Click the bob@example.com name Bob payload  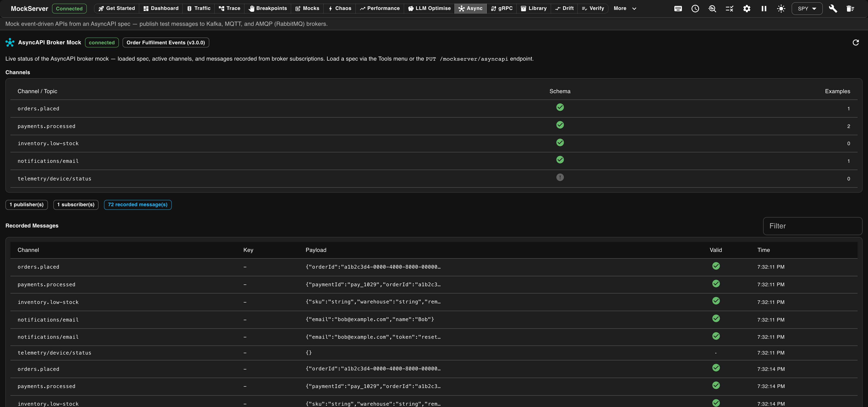coord(370,319)
